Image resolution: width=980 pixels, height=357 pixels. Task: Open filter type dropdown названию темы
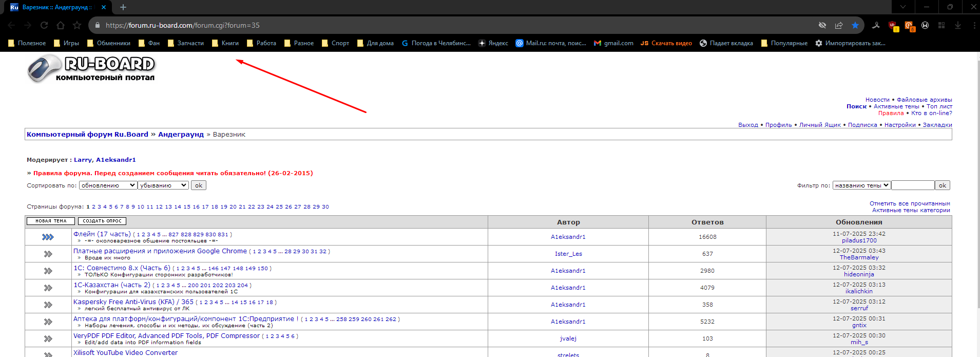(861, 185)
